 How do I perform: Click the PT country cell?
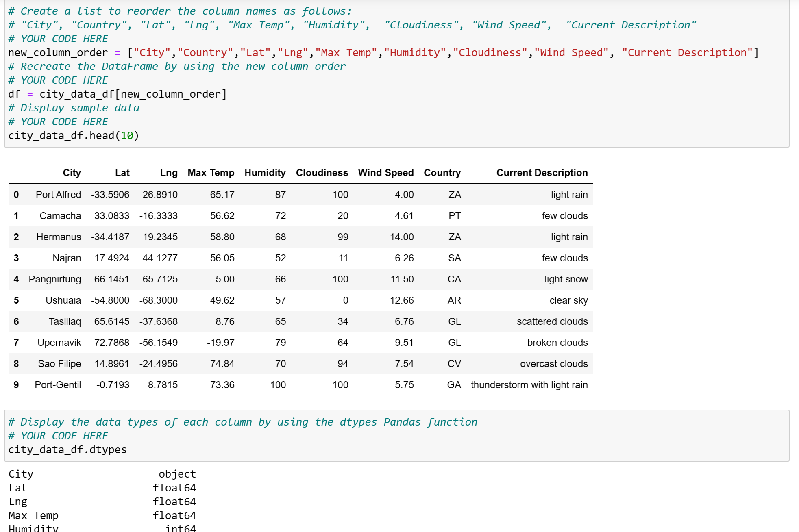[455, 216]
